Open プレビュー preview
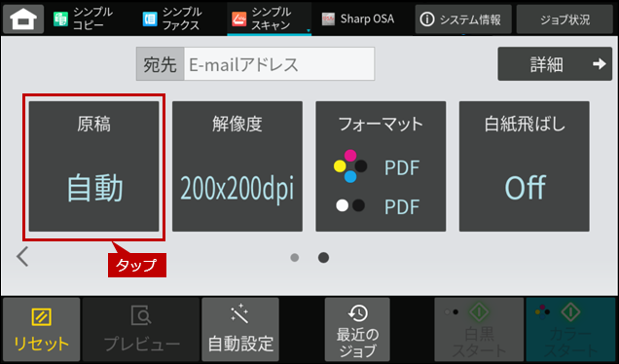619x364 pixels. click(141, 330)
